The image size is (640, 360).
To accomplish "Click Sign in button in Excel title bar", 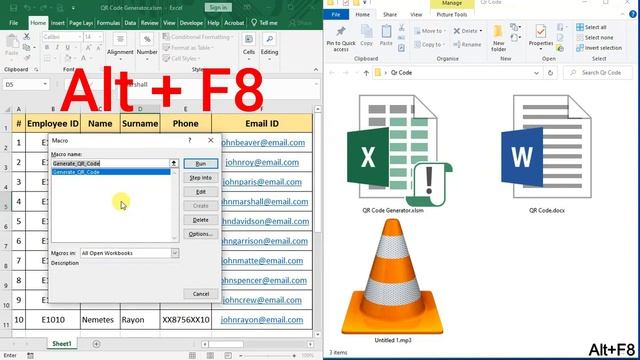I will pos(218,7).
